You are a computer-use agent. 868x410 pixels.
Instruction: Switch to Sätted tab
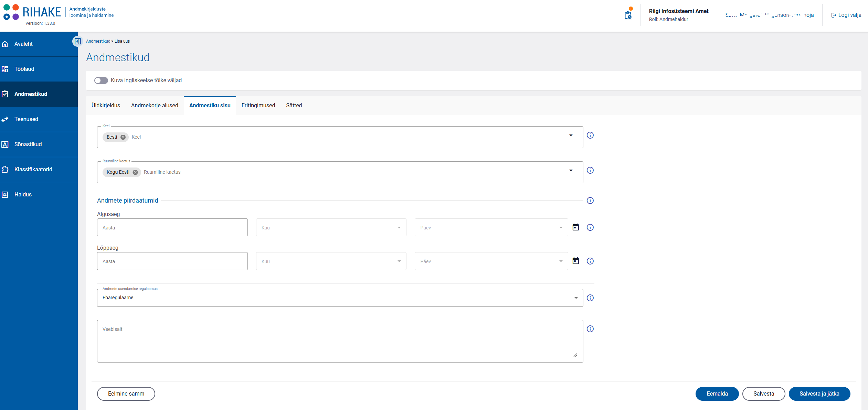[294, 106]
